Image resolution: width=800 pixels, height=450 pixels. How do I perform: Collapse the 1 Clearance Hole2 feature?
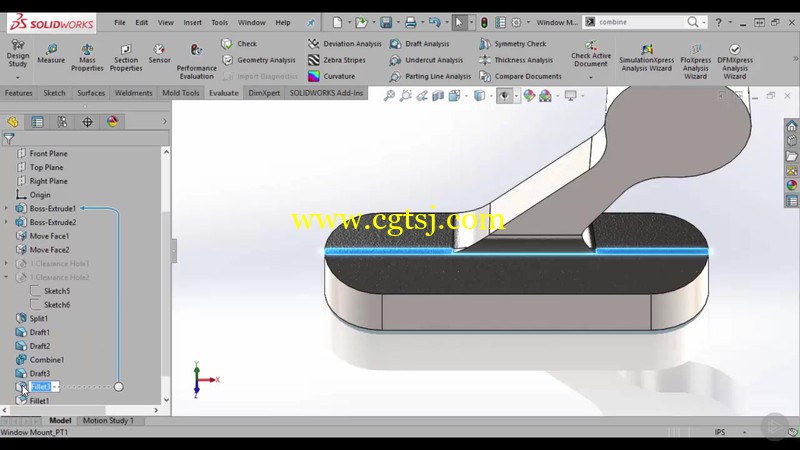coord(6,277)
